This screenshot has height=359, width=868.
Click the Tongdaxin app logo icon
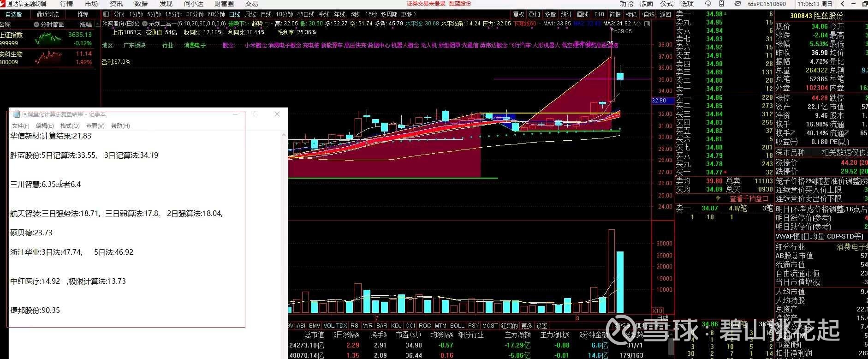(3, 4)
